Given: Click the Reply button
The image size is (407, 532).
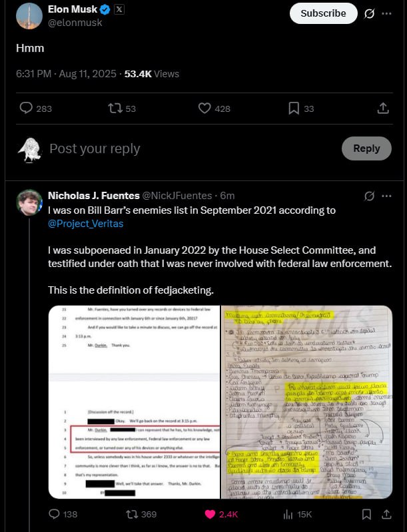Looking at the screenshot, I should 366,148.
